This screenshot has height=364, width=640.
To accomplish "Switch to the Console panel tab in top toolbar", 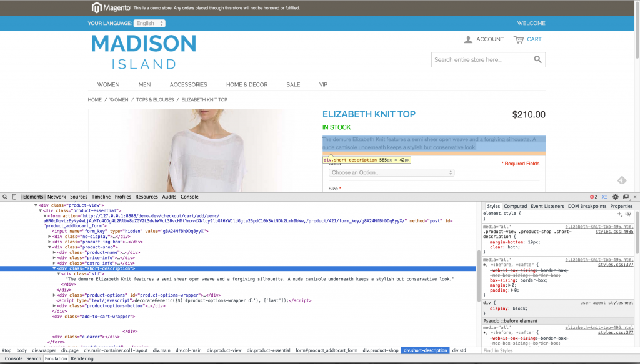I will point(190,197).
